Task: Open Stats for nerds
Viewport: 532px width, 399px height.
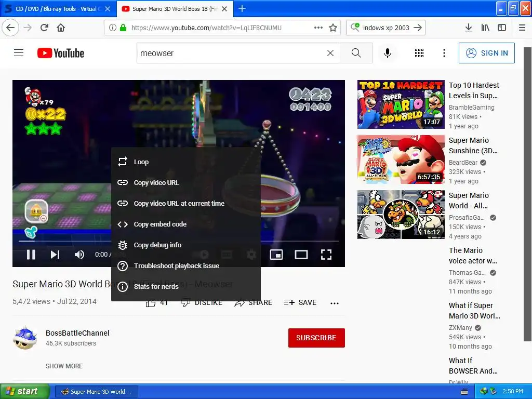Action: 186,286
